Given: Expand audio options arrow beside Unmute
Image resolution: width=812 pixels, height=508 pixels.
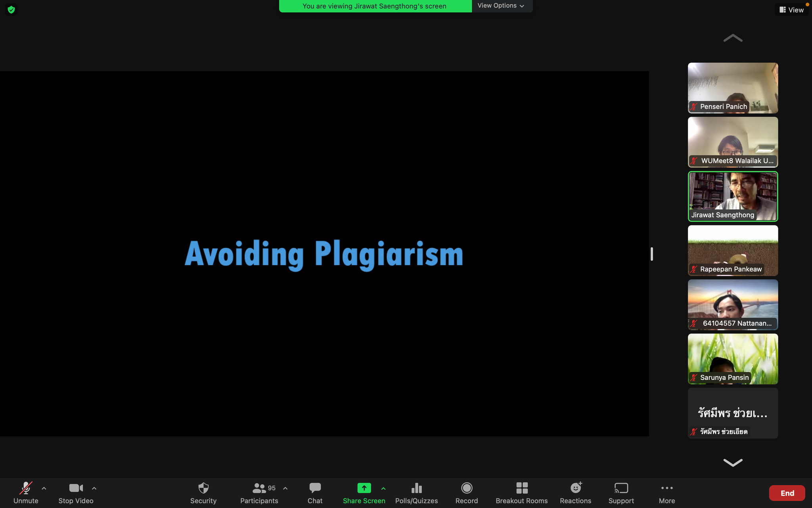Looking at the screenshot, I should [x=44, y=488].
